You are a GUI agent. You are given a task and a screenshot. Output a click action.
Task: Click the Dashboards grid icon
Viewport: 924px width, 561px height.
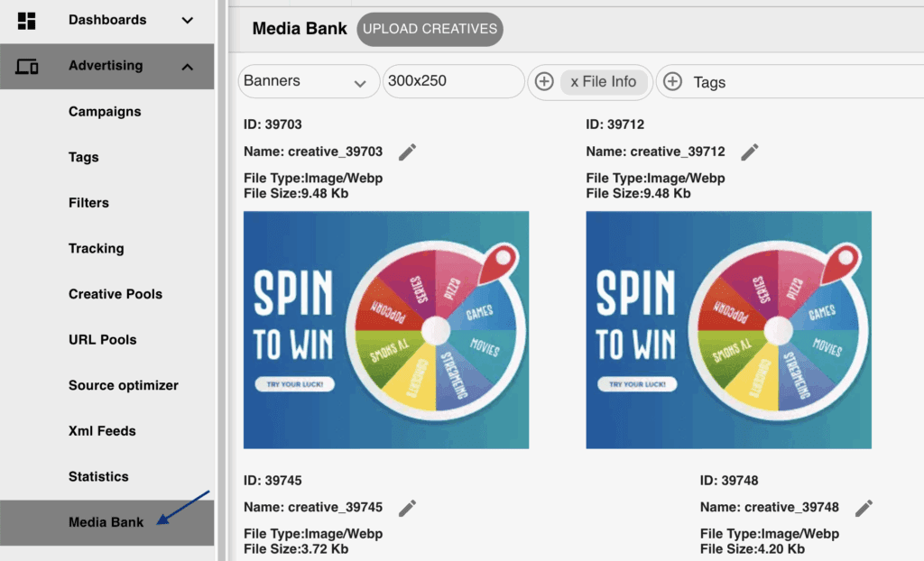click(27, 20)
